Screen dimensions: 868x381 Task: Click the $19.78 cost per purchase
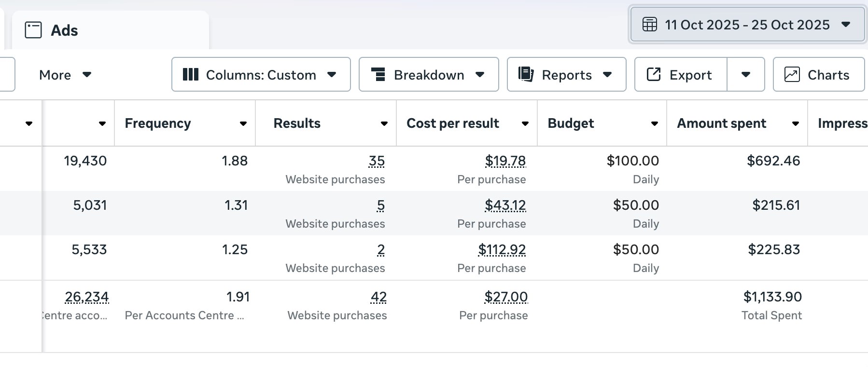click(x=505, y=161)
